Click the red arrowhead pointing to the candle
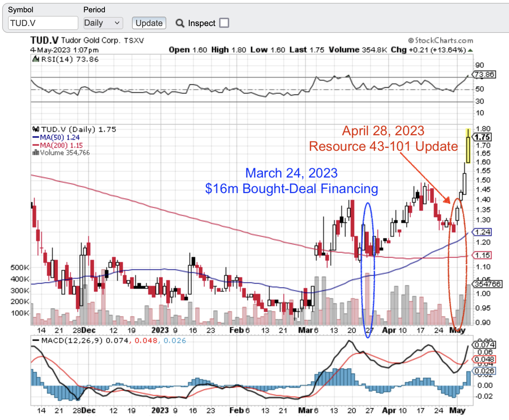This screenshot has width=509, height=420. [447, 200]
